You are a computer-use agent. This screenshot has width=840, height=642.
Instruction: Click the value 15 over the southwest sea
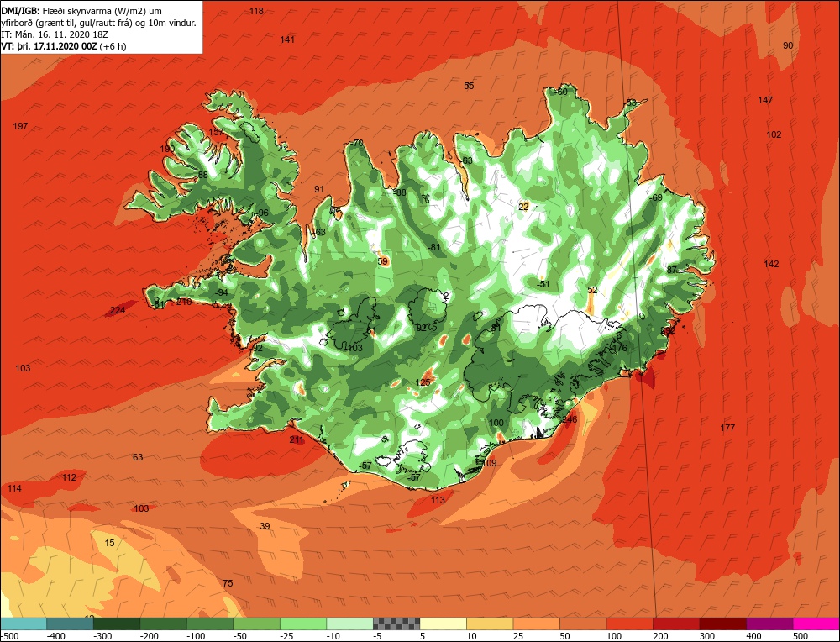coord(109,543)
